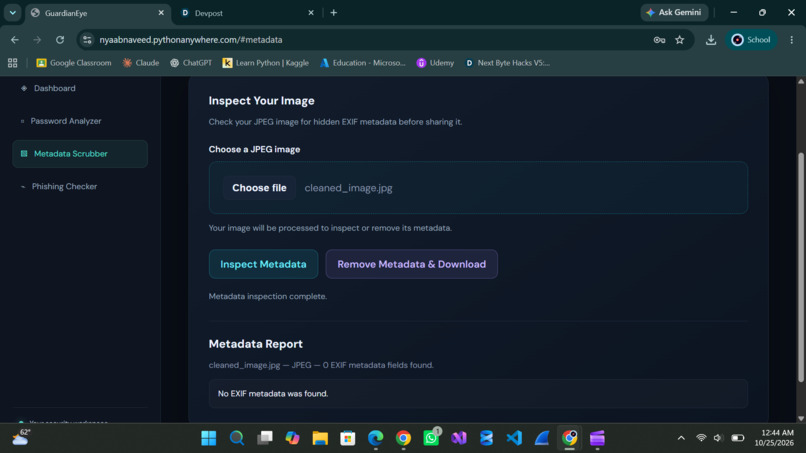Screen dimensions: 806x453
Task: Click the Choose file button
Action: coord(259,188)
